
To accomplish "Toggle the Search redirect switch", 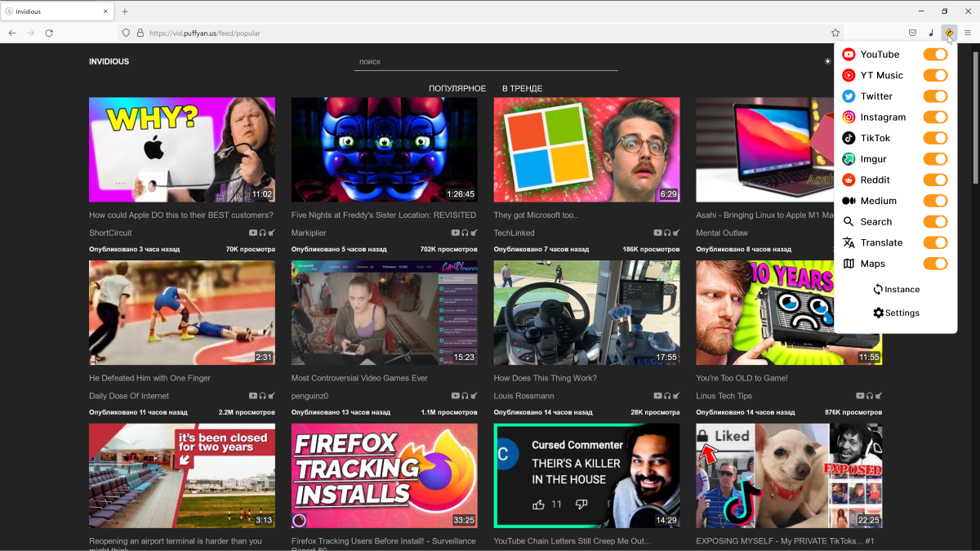I will pyautogui.click(x=936, y=222).
